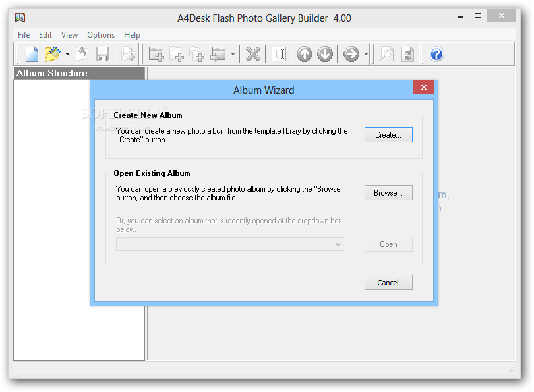This screenshot has width=534, height=392.
Task: Expand the Publish arrow dropdown
Action: pyautogui.click(x=366, y=54)
